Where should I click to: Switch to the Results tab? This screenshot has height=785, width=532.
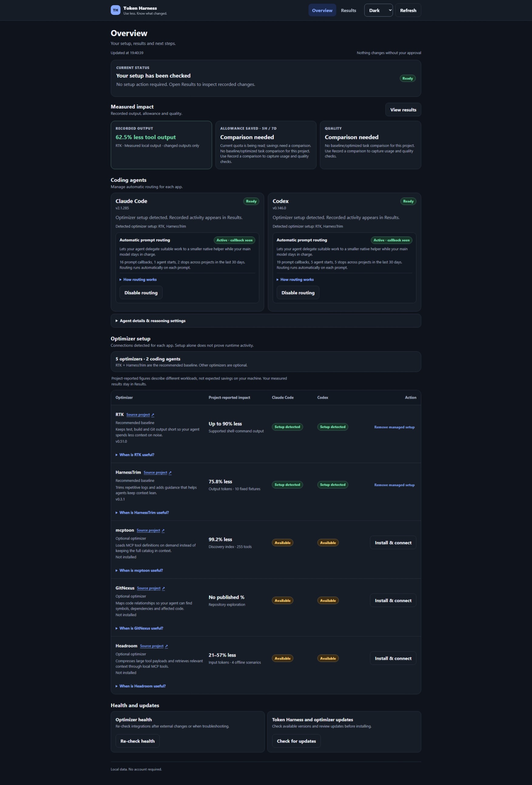tap(348, 10)
